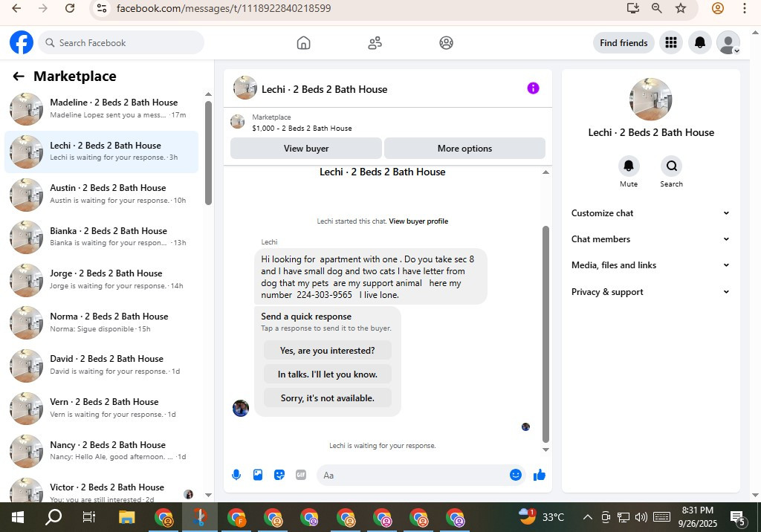Click the back arrow next to Marketplace

point(19,77)
